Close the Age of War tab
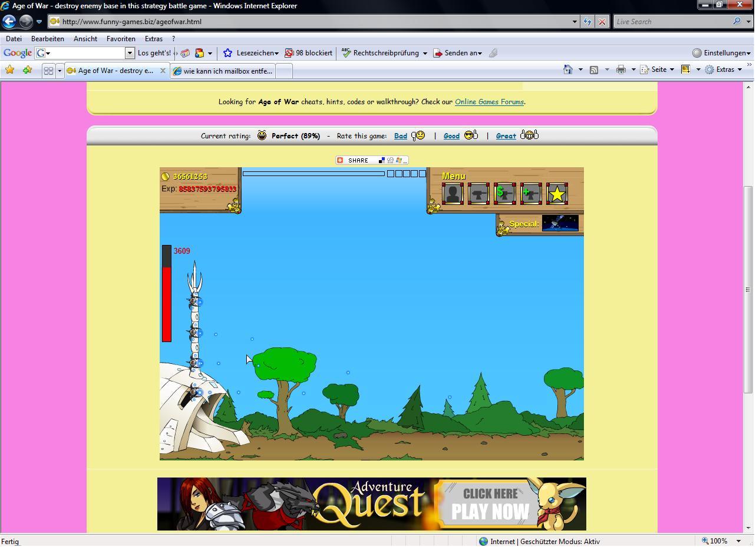 tap(163, 71)
